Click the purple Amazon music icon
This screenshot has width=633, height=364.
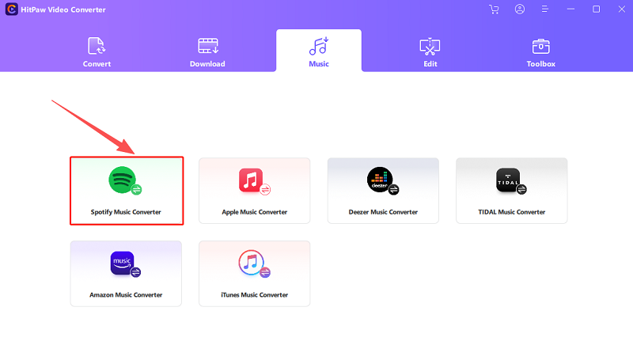(x=122, y=263)
